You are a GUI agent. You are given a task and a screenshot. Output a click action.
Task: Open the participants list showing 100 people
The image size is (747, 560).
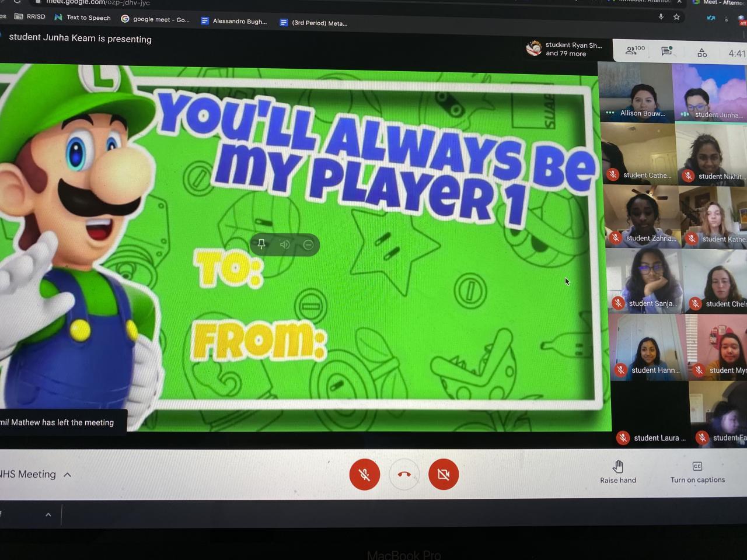click(x=635, y=51)
